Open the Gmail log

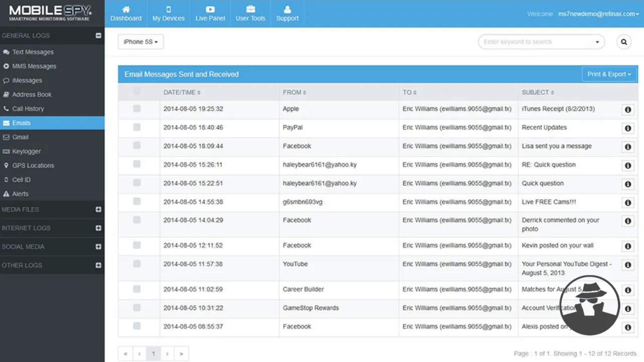[x=52, y=137]
